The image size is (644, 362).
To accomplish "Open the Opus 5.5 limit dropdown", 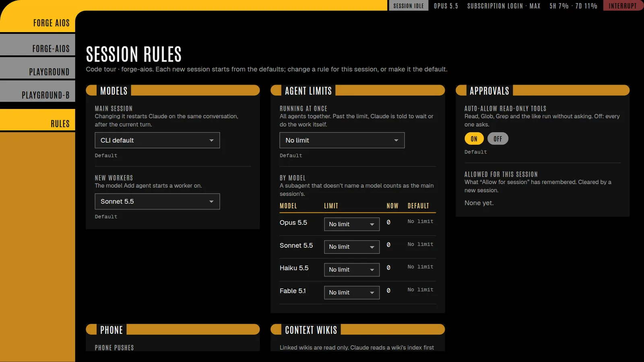I will click(x=352, y=224).
